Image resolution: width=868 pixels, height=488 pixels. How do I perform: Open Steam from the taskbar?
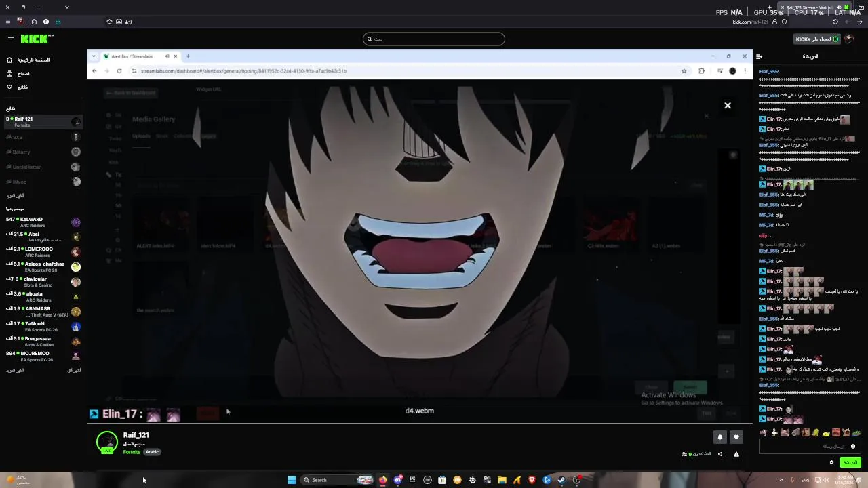pyautogui.click(x=561, y=480)
